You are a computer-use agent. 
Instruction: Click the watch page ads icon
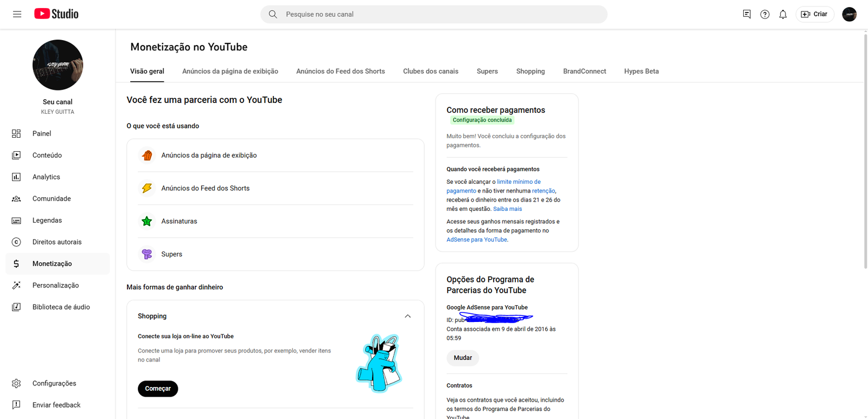click(x=146, y=156)
